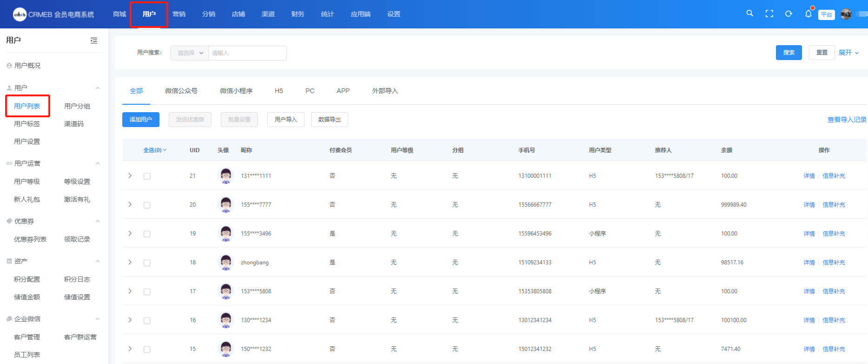Open the 全选 selection dropdown
The height and width of the screenshot is (364, 868).
point(154,150)
